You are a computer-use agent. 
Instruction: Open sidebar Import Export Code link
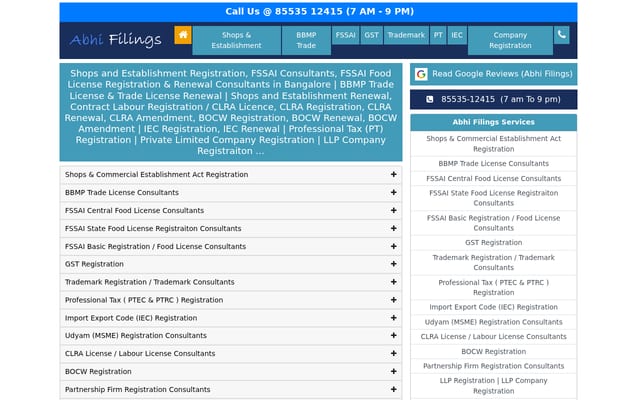(x=493, y=307)
